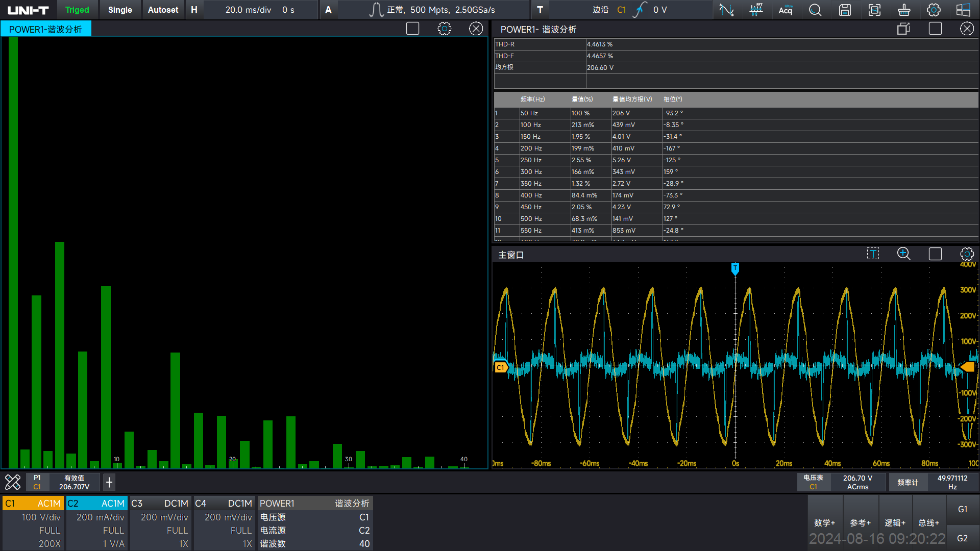The height and width of the screenshot is (551, 980).
Task: Open C4 200 mV/div scale setting
Action: coord(228,517)
